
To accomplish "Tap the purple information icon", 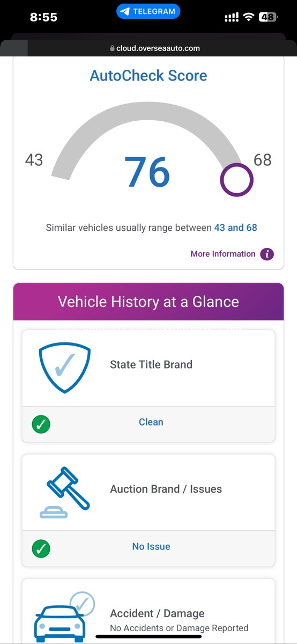I will point(267,254).
